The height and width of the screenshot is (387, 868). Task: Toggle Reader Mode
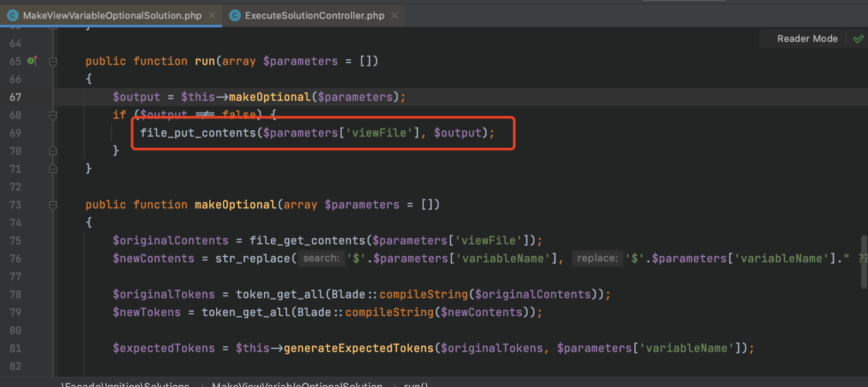pyautogui.click(x=807, y=39)
